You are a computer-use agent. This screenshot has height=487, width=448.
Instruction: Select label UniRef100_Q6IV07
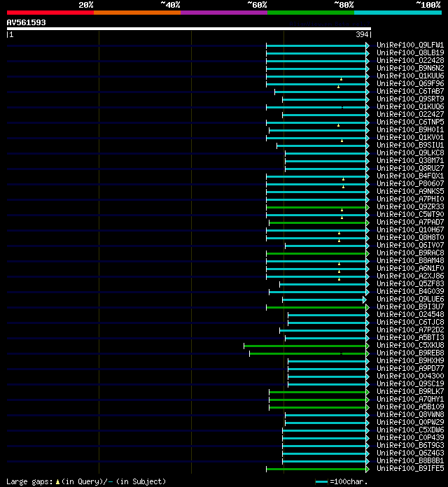(x=410, y=246)
